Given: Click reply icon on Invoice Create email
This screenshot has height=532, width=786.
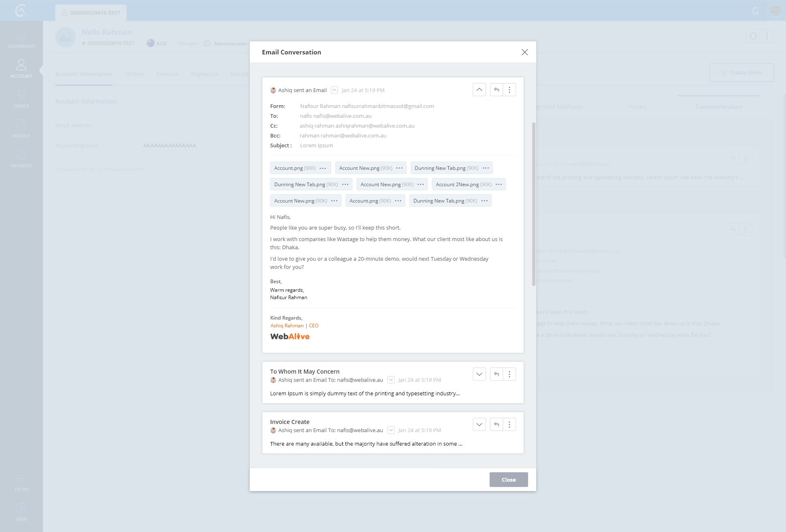Looking at the screenshot, I should [496, 424].
